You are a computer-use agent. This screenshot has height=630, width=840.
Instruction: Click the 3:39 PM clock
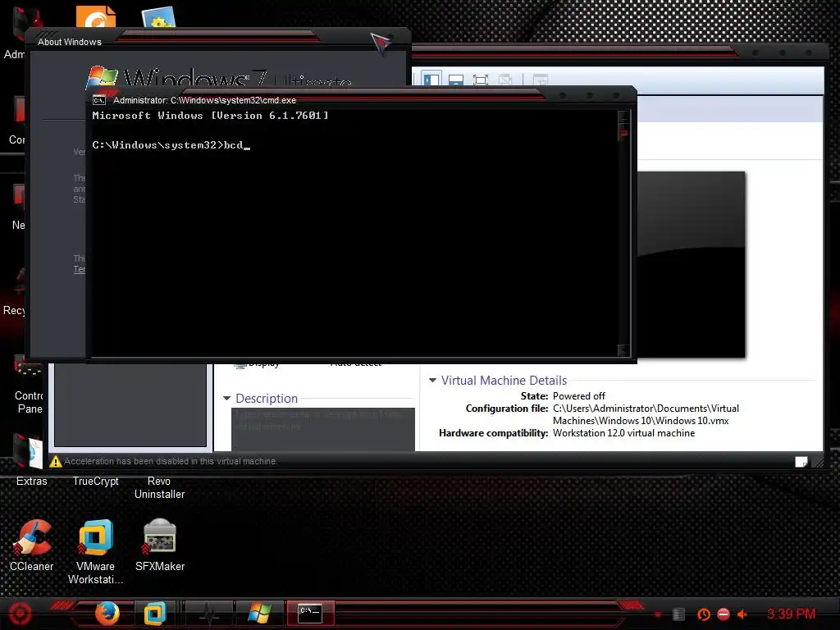click(x=792, y=614)
